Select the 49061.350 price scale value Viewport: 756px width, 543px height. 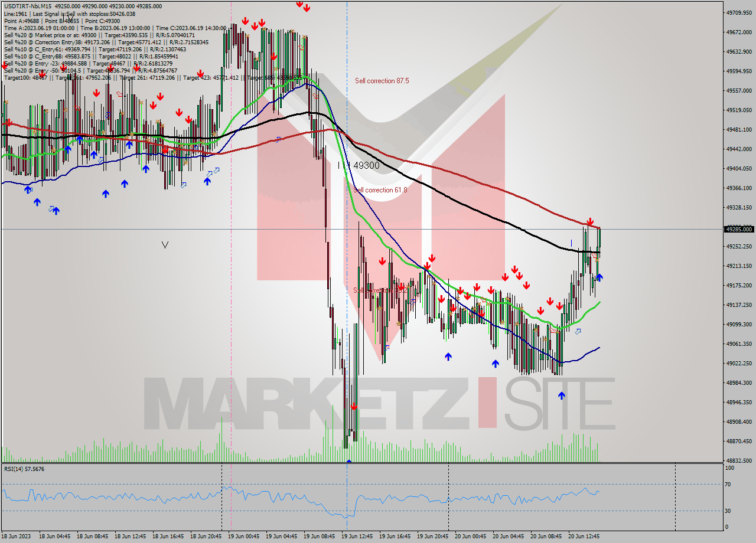[738, 344]
